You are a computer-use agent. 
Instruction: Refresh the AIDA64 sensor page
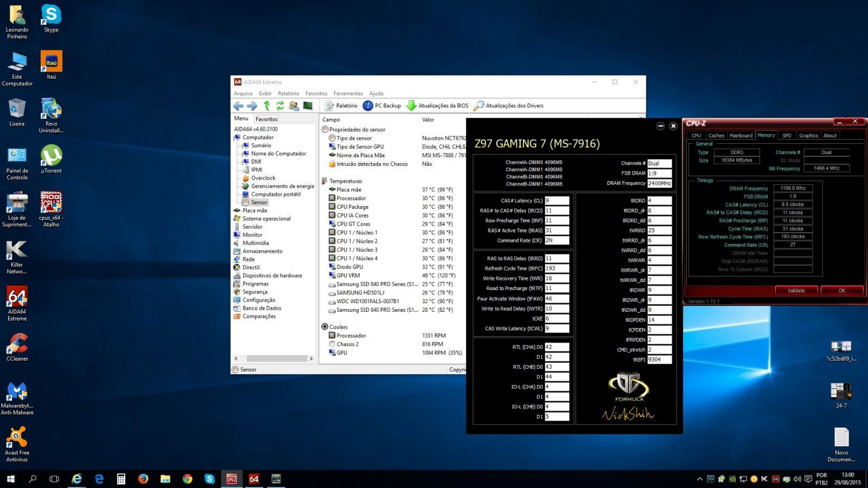(x=280, y=106)
